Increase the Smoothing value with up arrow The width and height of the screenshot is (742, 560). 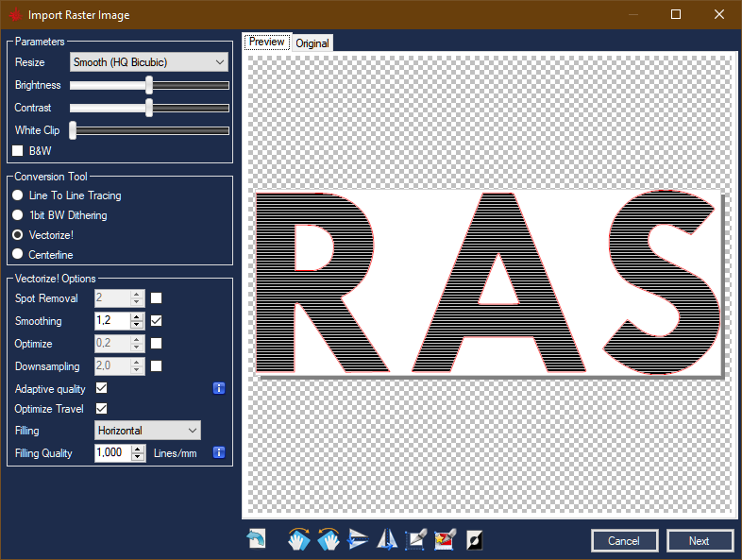click(x=137, y=317)
